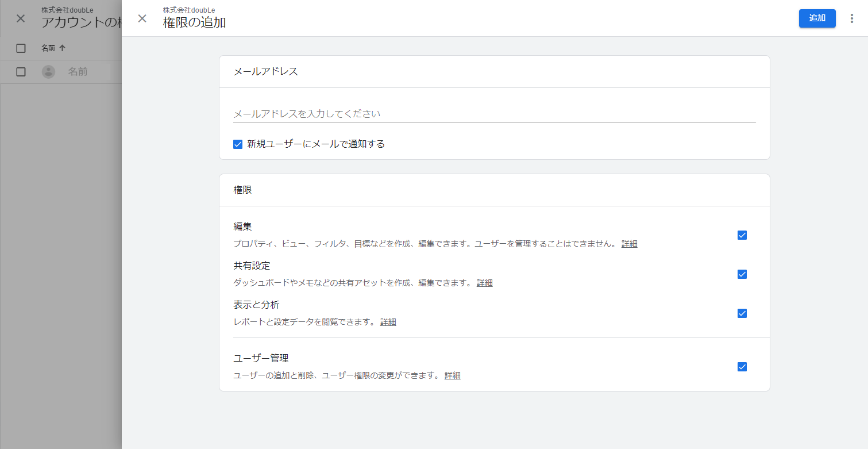Open the three-dot more options menu

click(x=852, y=18)
